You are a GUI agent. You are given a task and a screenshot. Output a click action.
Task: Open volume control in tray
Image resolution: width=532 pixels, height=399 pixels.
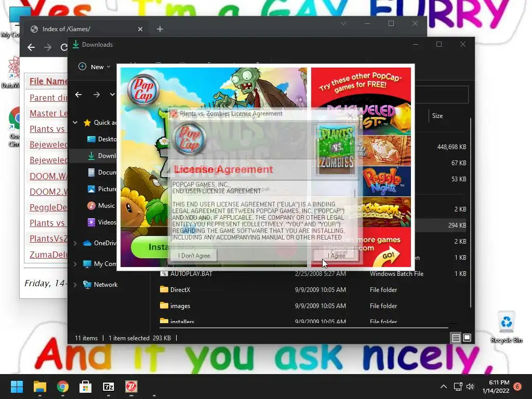[470, 387]
